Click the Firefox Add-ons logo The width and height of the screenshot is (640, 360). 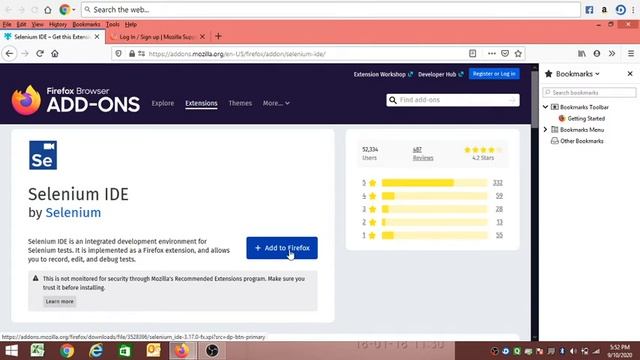coord(76,100)
